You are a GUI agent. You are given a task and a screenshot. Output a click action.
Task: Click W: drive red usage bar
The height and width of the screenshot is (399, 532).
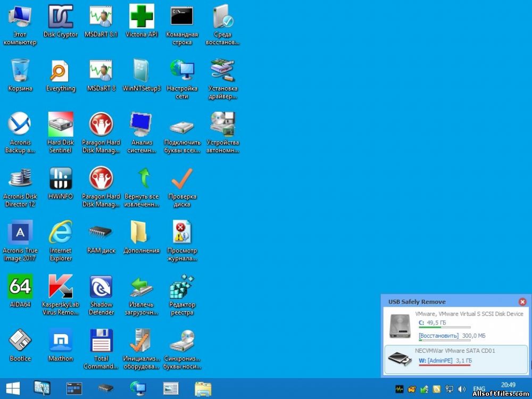tap(444, 365)
